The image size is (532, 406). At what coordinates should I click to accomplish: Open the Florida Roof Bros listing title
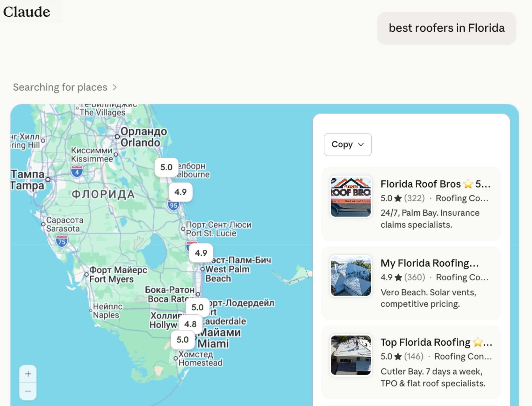pos(435,184)
